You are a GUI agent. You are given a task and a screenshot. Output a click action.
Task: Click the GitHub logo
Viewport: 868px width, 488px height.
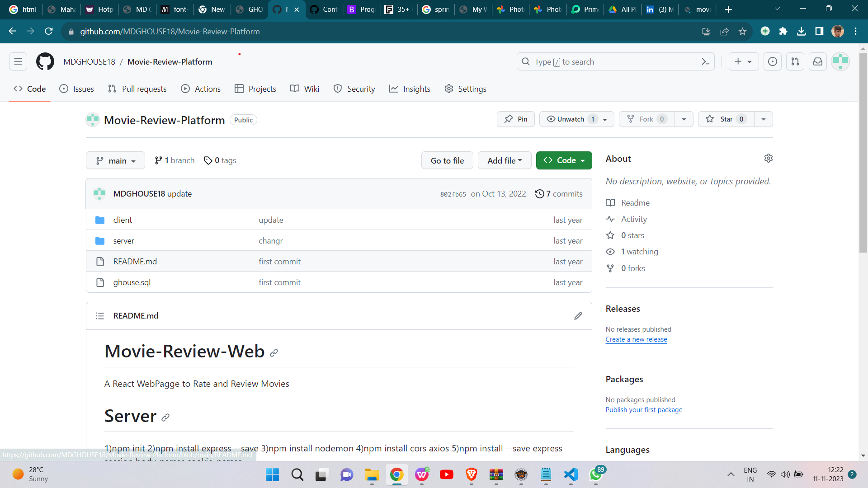(45, 61)
